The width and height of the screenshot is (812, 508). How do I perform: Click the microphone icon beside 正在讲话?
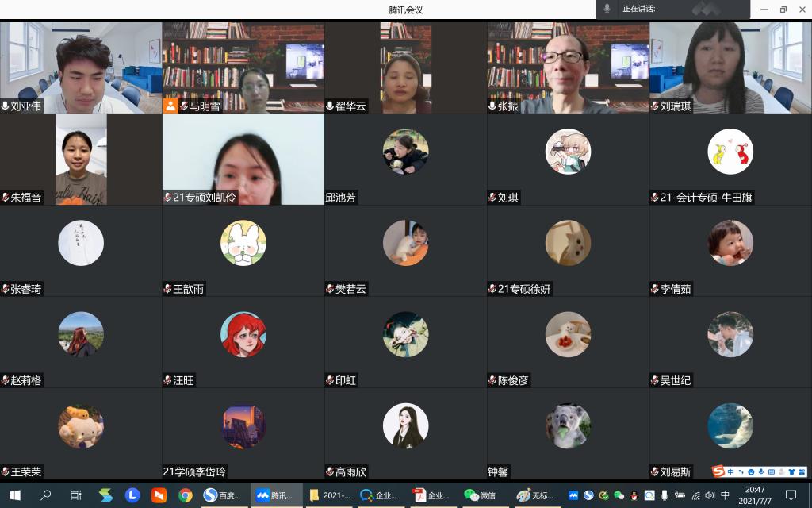pos(607,9)
